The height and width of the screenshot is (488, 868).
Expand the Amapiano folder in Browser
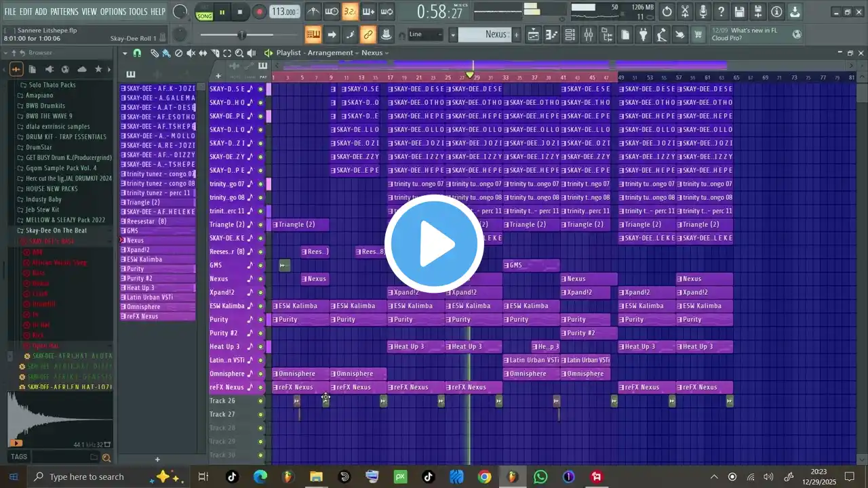tap(41, 96)
